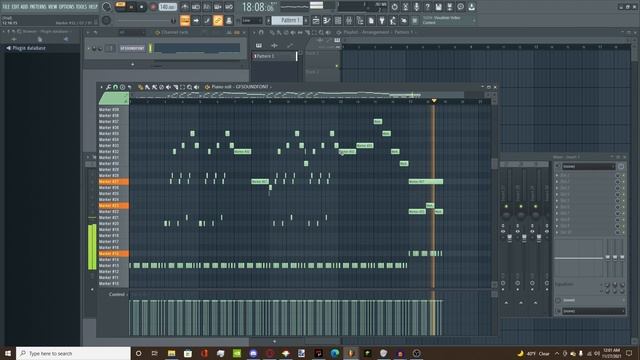
Task: Click the undo history circular arrow icon
Action: (394, 7)
